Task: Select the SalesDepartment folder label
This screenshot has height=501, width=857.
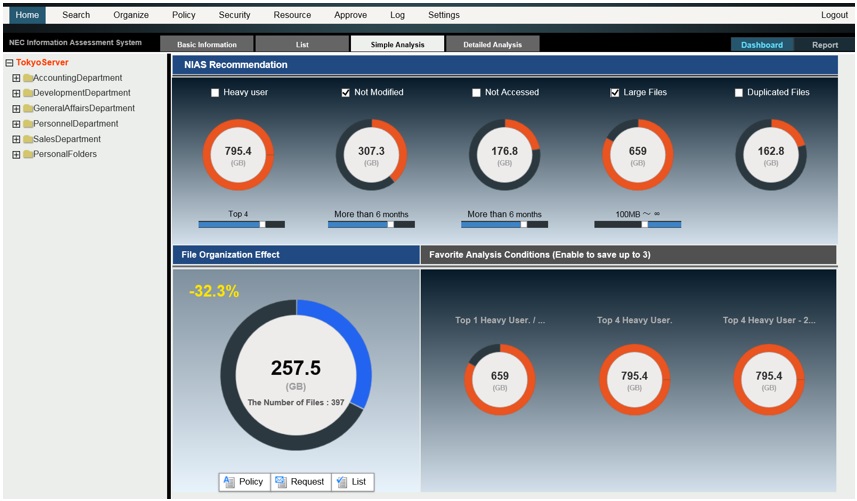Action: pos(67,139)
